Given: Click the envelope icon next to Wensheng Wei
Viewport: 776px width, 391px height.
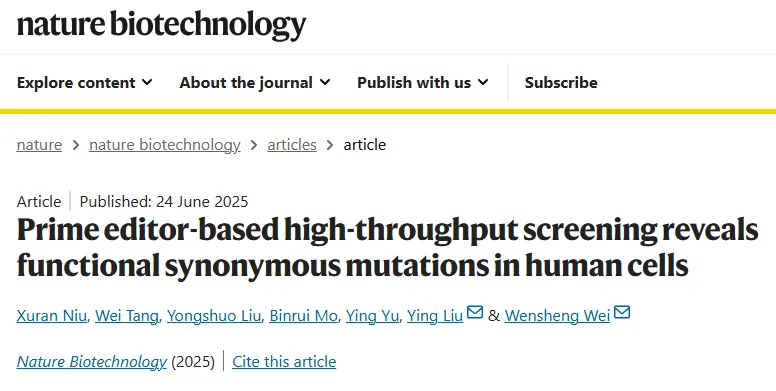Looking at the screenshot, I should click(x=622, y=312).
